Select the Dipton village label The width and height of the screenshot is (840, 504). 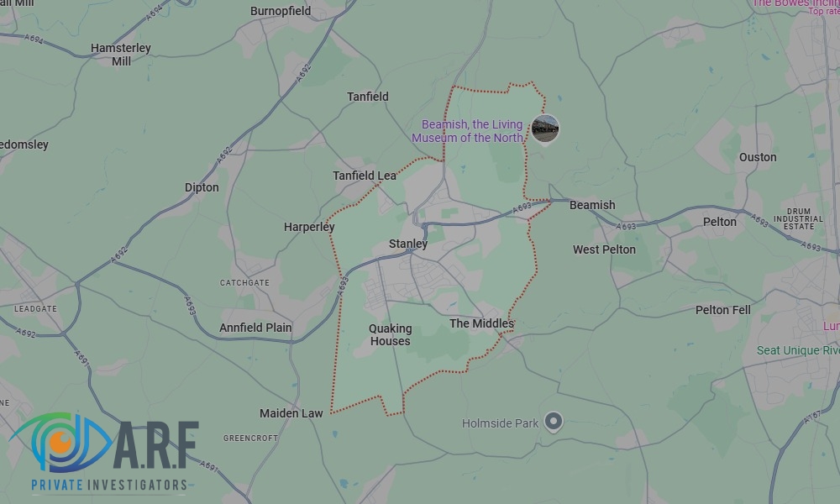202,187
